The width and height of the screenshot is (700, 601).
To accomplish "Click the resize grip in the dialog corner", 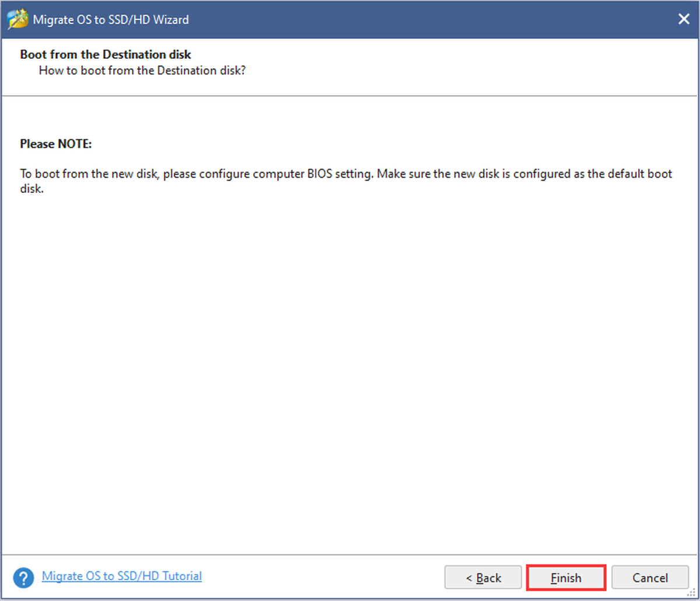I will pyautogui.click(x=692, y=593).
